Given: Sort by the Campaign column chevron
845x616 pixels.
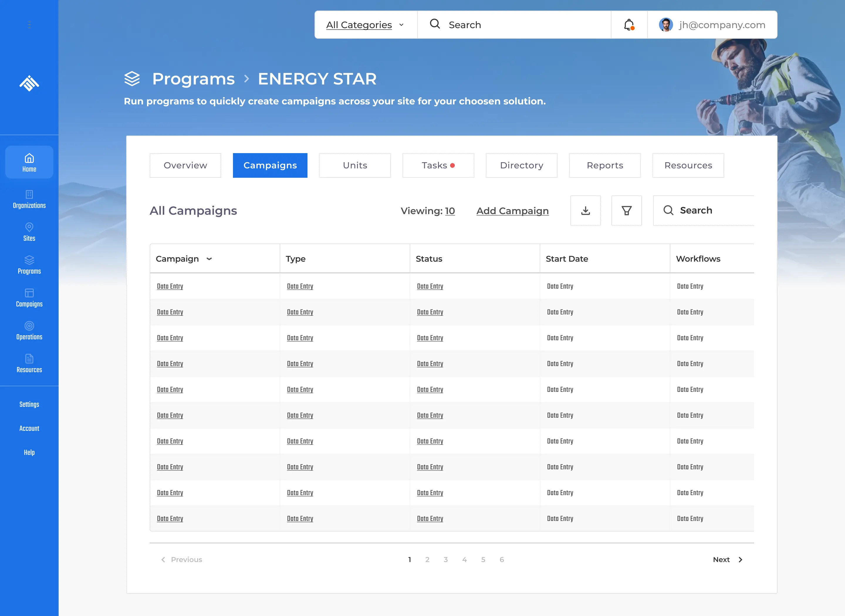Looking at the screenshot, I should point(209,259).
